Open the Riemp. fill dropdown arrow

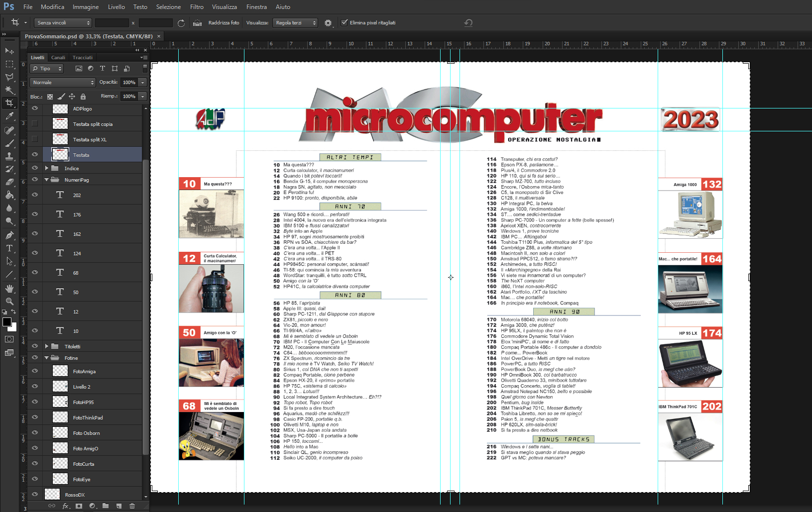tap(143, 97)
